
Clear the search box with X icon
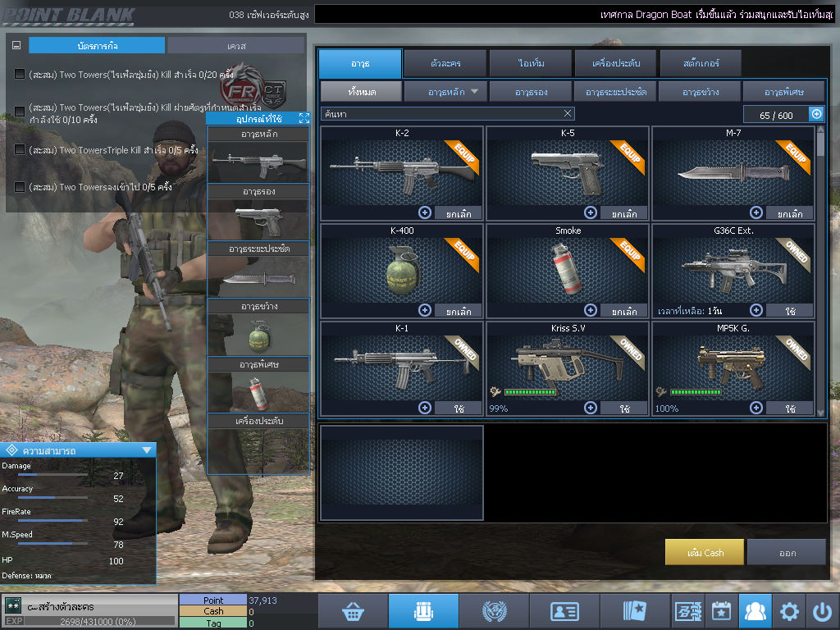(x=568, y=113)
